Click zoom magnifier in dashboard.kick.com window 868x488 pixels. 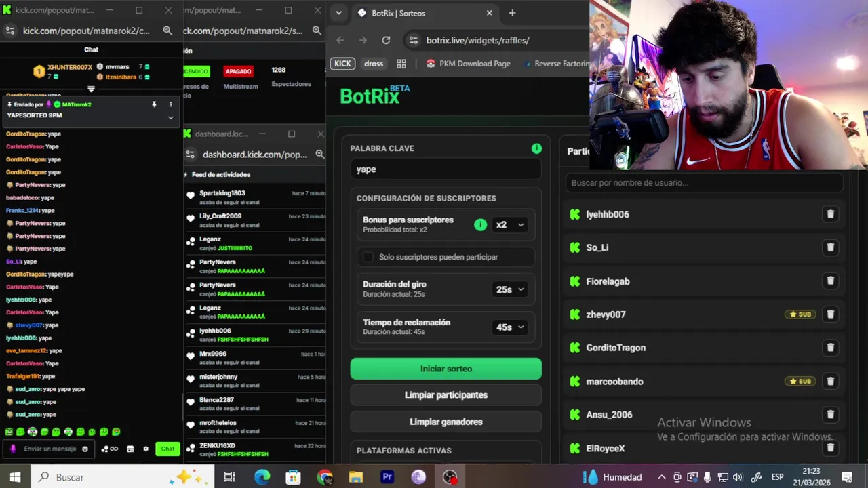coord(320,155)
